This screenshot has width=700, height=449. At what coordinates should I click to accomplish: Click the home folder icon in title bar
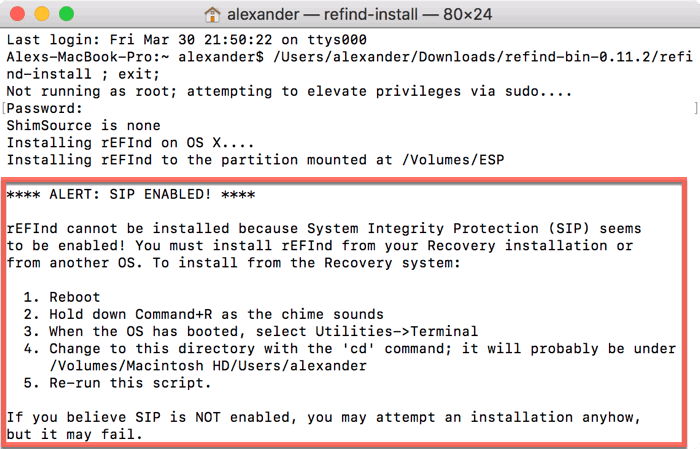tap(212, 15)
